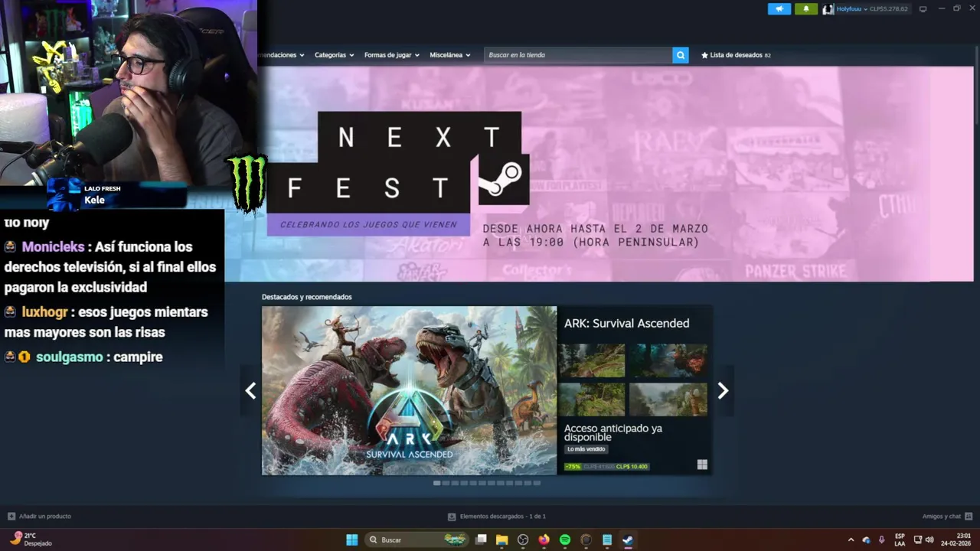Click 'Acceso anticipado ya disponible' text
The height and width of the screenshot is (551, 980).
[613, 432]
